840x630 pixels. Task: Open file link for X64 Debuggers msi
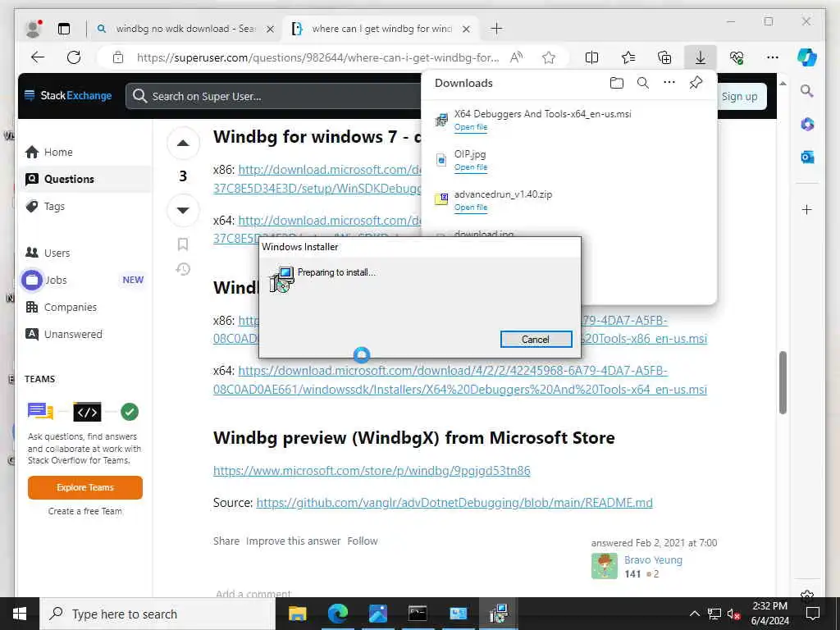(x=470, y=127)
